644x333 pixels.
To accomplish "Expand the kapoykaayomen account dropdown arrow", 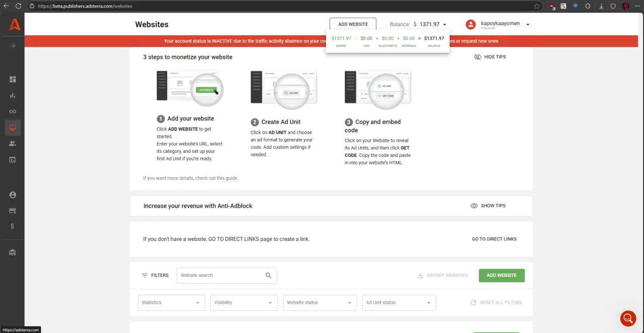I will point(528,24).
